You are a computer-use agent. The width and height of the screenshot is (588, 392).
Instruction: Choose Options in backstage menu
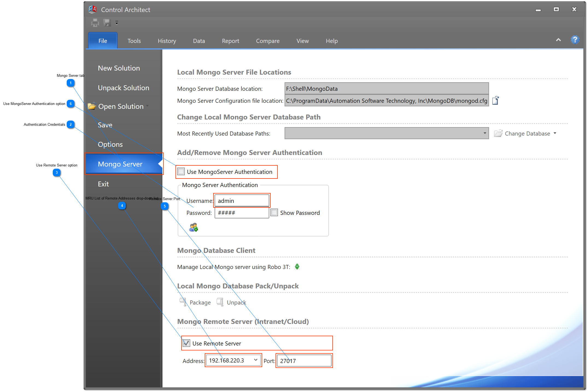pyautogui.click(x=110, y=144)
